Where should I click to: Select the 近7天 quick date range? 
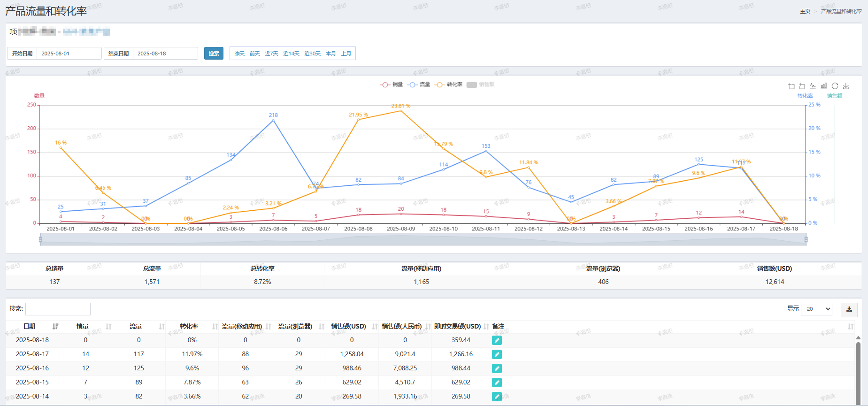point(271,54)
